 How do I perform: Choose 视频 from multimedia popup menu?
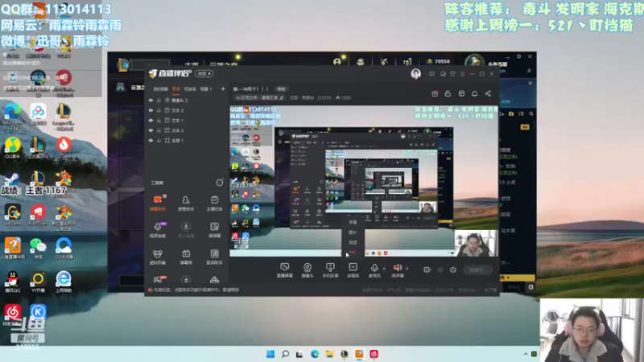(x=353, y=242)
